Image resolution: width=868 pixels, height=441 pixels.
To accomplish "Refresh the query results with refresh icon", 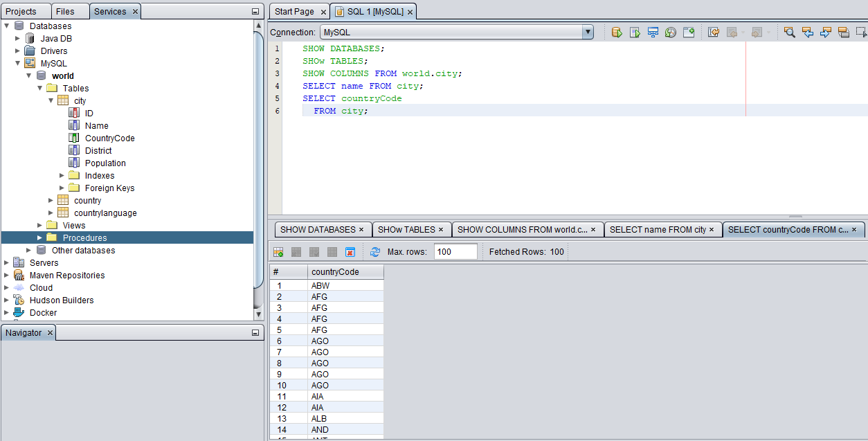I will point(374,251).
